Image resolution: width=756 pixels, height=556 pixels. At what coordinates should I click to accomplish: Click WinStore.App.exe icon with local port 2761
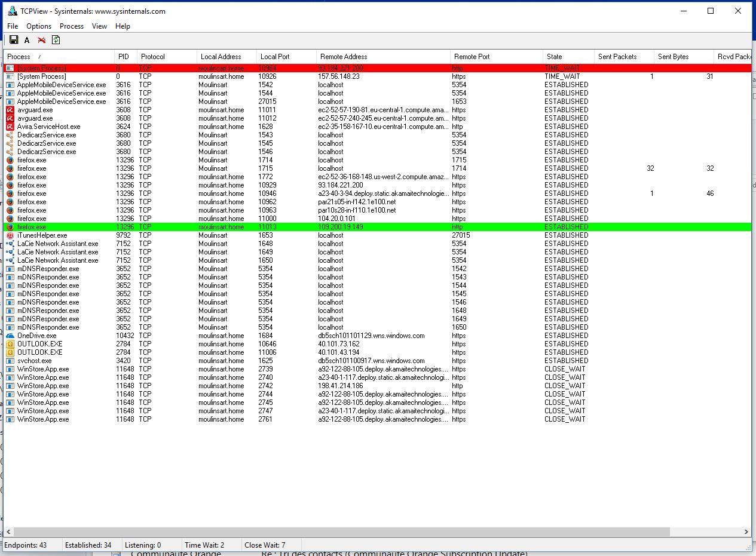10,419
